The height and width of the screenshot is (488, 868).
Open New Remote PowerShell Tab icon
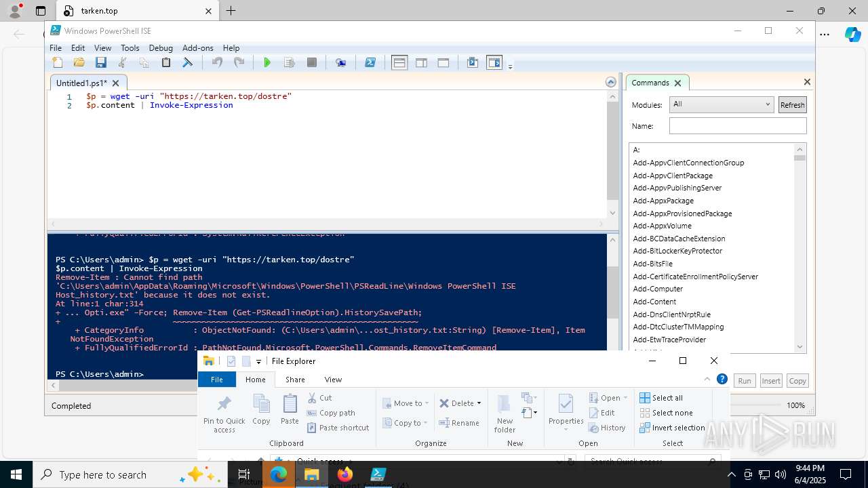coord(340,62)
